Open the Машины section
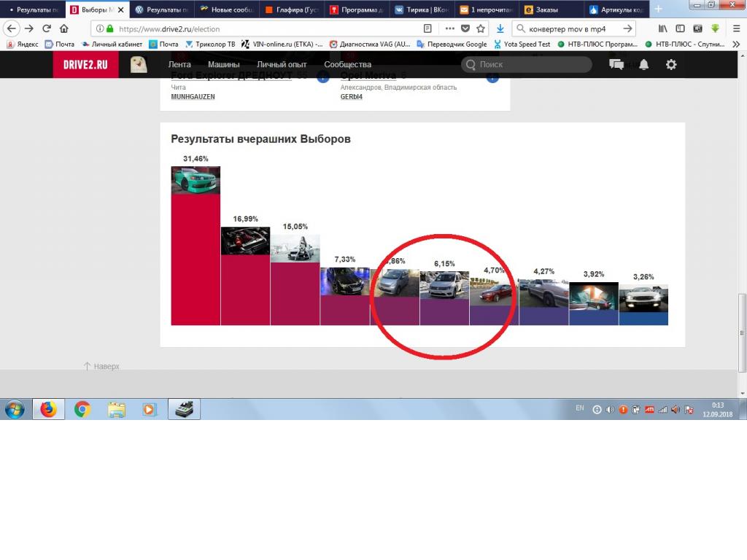The height and width of the screenshot is (560, 747). [x=223, y=65]
